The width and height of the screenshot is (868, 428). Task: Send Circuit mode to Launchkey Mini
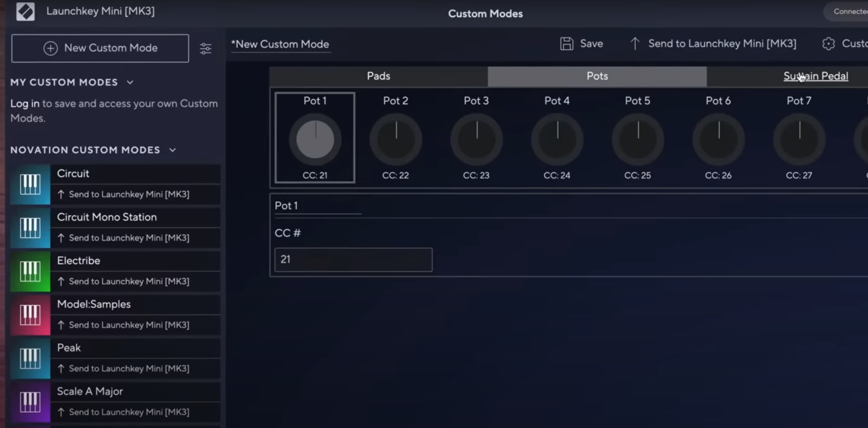(129, 194)
